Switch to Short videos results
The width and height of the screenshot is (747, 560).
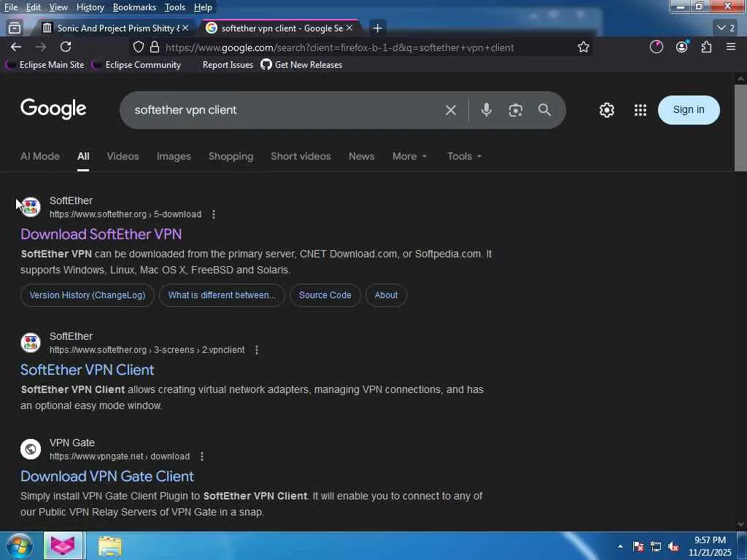(301, 156)
